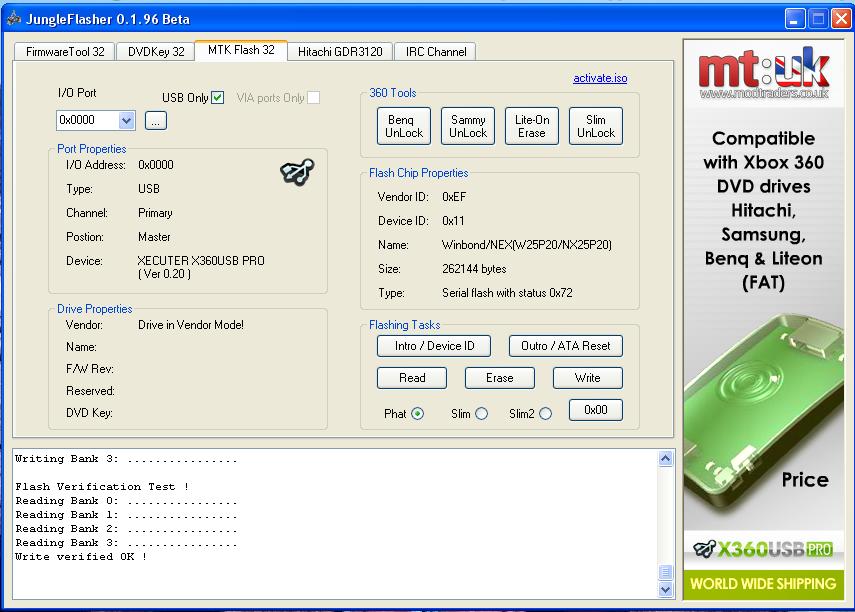Click the 'DVD Key:' label in Drive Properties
Image resolution: width=855 pixels, height=612 pixels.
[89, 413]
